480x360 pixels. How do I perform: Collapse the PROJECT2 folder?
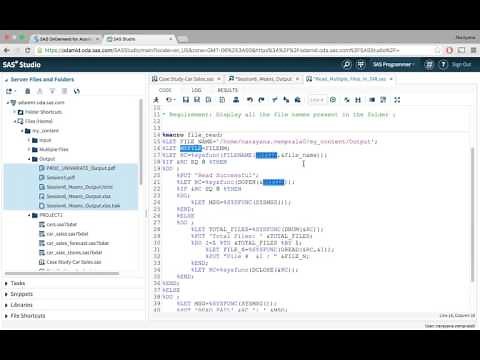[x=29, y=215]
